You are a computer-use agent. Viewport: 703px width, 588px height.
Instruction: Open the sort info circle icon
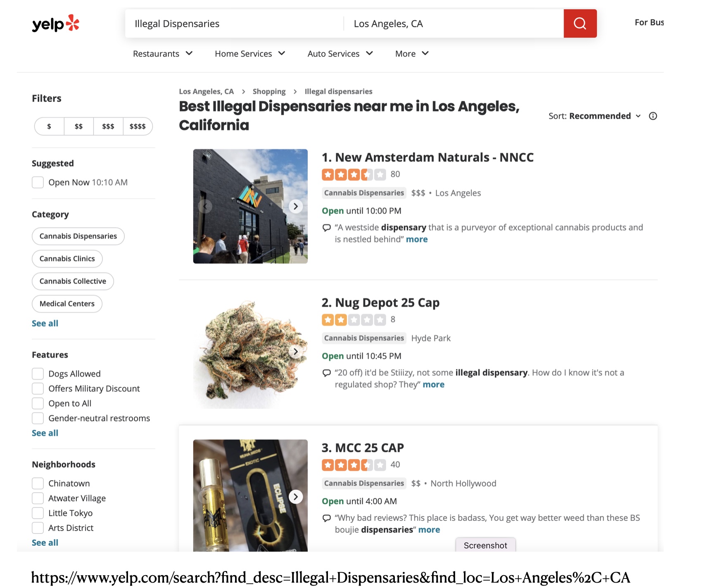653,116
